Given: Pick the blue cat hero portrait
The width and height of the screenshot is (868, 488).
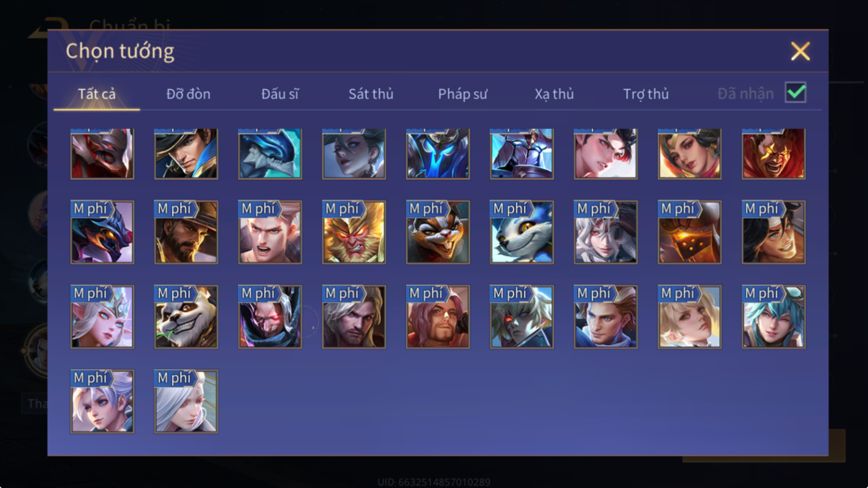Looking at the screenshot, I should [x=522, y=232].
